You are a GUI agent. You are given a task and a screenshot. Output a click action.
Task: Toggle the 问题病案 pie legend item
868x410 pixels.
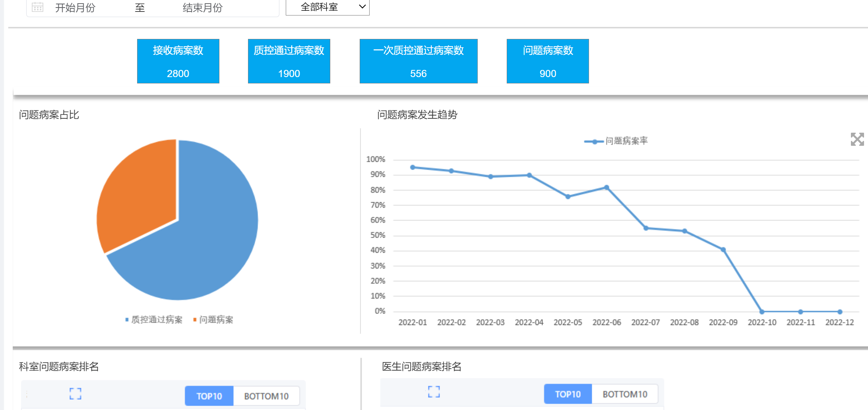coord(213,319)
